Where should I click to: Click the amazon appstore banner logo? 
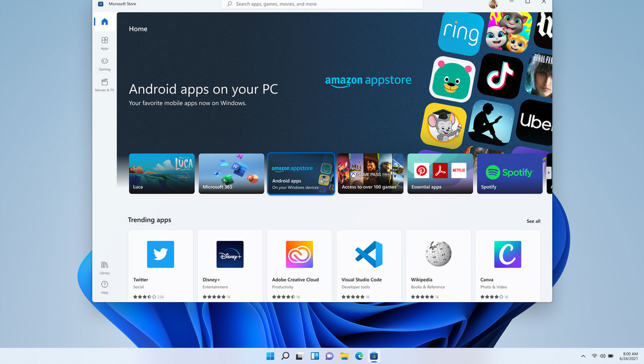click(368, 81)
